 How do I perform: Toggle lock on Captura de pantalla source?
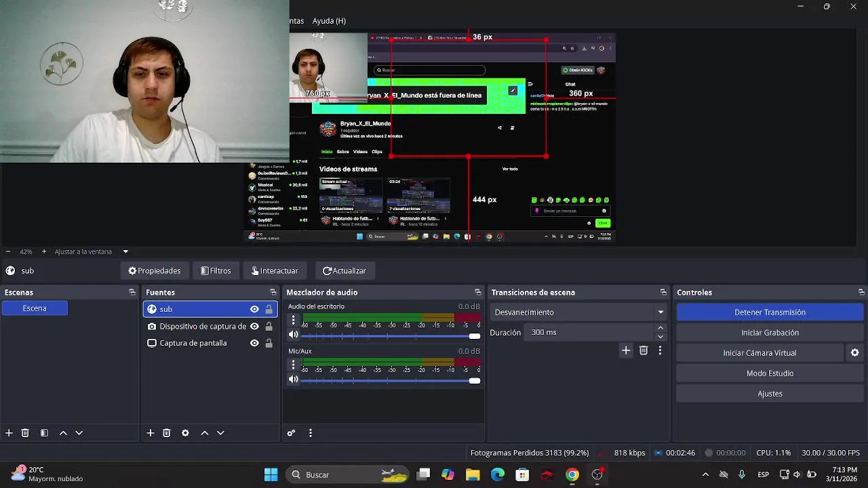[x=269, y=343]
